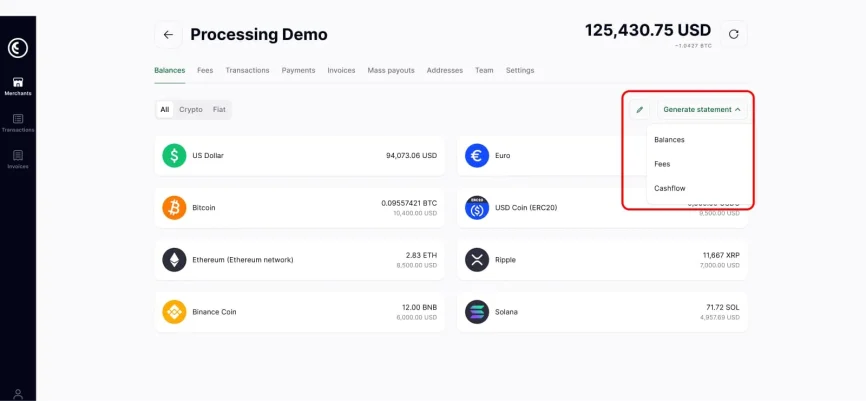The width and height of the screenshot is (866, 401).
Task: Click the Binance Coin label
Action: 214,312
